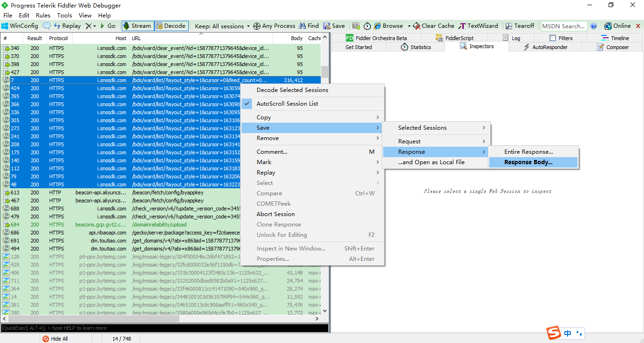
Task: Open the Edit menu
Action: tap(24, 16)
